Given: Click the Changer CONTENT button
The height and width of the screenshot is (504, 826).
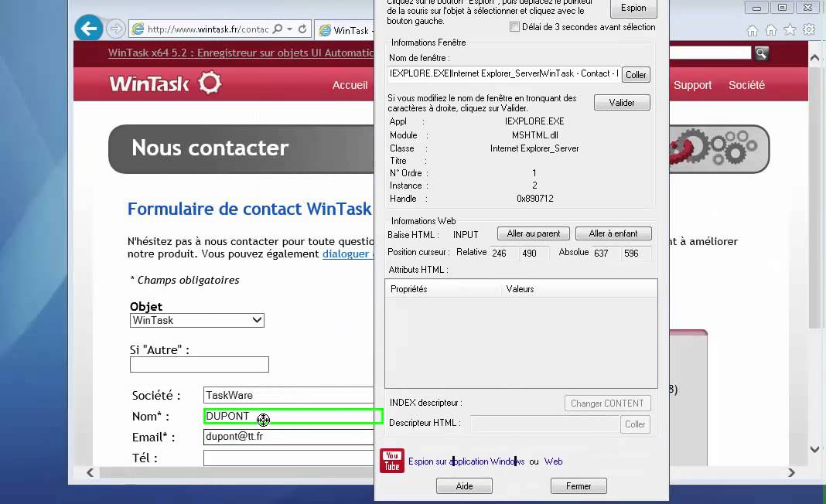Looking at the screenshot, I should click(x=607, y=404).
